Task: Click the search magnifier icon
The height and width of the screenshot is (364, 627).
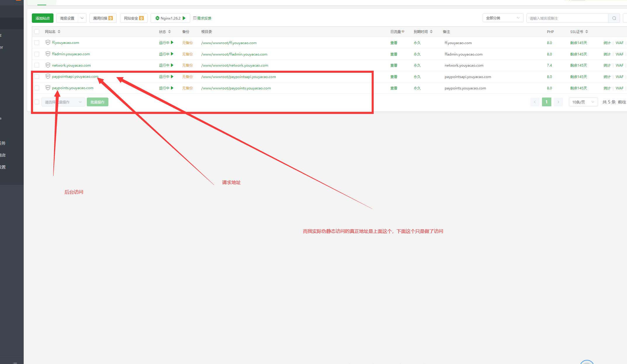Action: [614, 18]
